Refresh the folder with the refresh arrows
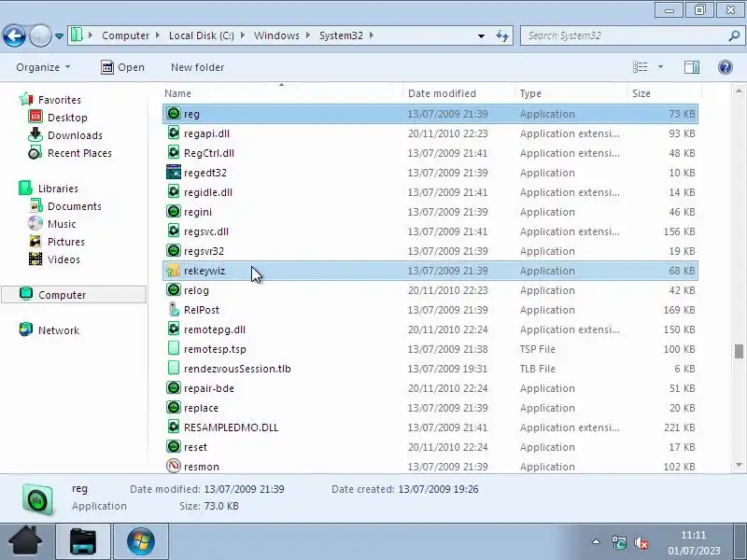This screenshot has width=747, height=560. (x=502, y=35)
